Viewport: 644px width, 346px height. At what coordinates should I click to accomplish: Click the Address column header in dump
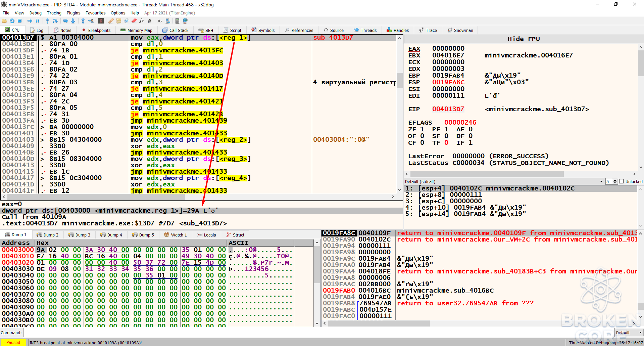click(18, 243)
